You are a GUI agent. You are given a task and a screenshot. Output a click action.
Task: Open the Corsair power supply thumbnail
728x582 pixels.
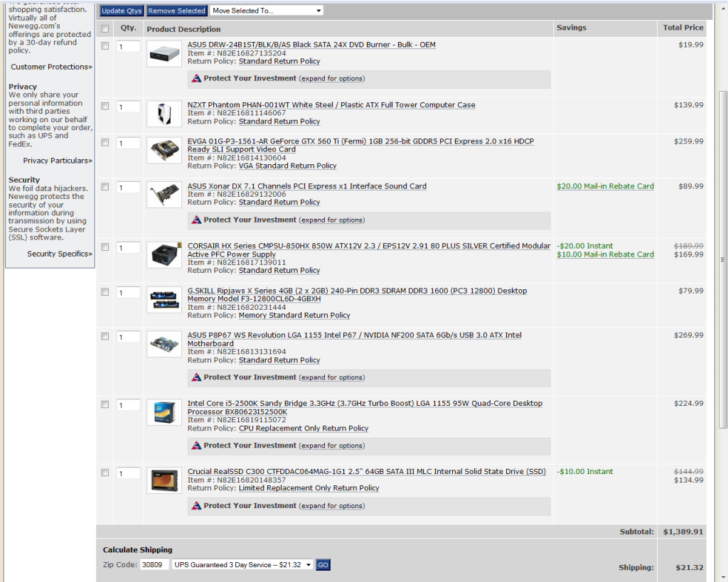[164, 255]
